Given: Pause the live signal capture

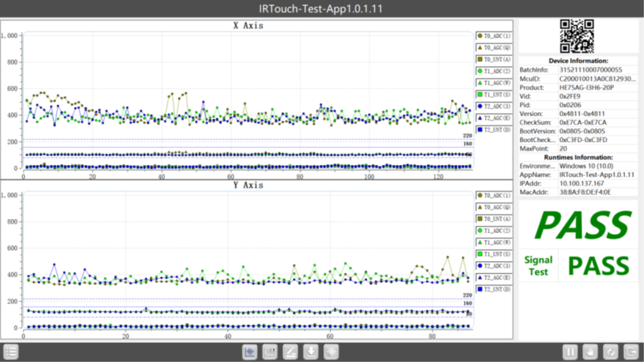Looking at the screenshot, I should pos(570,352).
